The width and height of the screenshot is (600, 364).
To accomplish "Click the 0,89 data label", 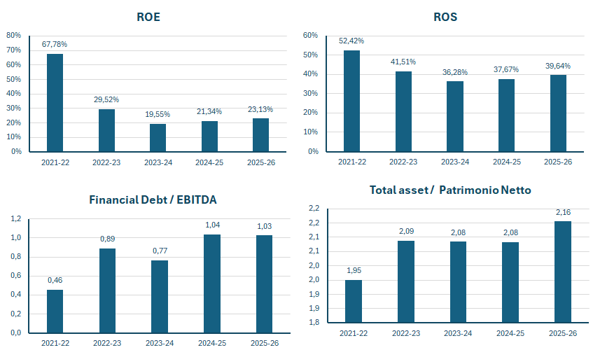I will tap(108, 239).
